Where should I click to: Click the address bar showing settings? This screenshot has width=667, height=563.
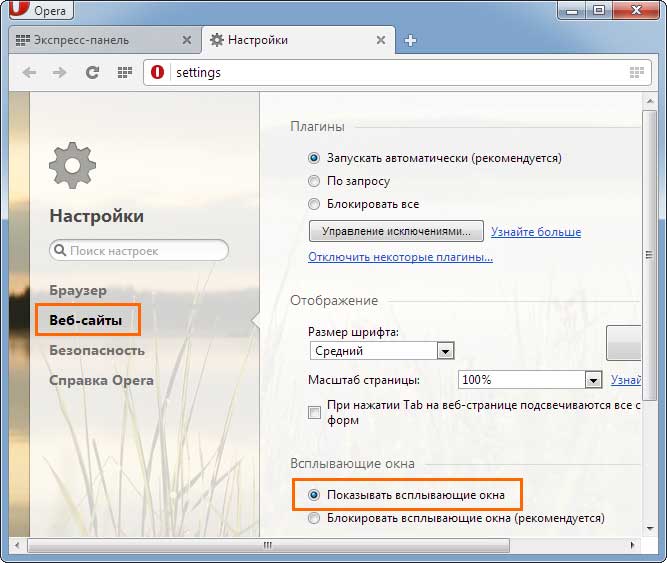[x=397, y=72]
